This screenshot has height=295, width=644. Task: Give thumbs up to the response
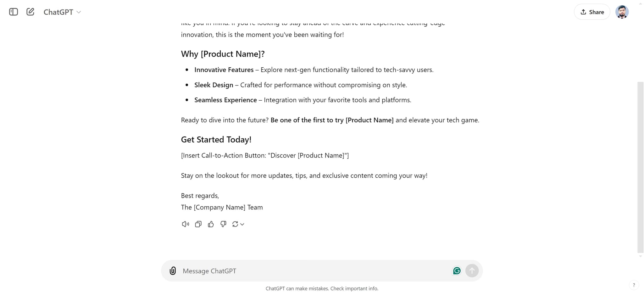click(211, 224)
